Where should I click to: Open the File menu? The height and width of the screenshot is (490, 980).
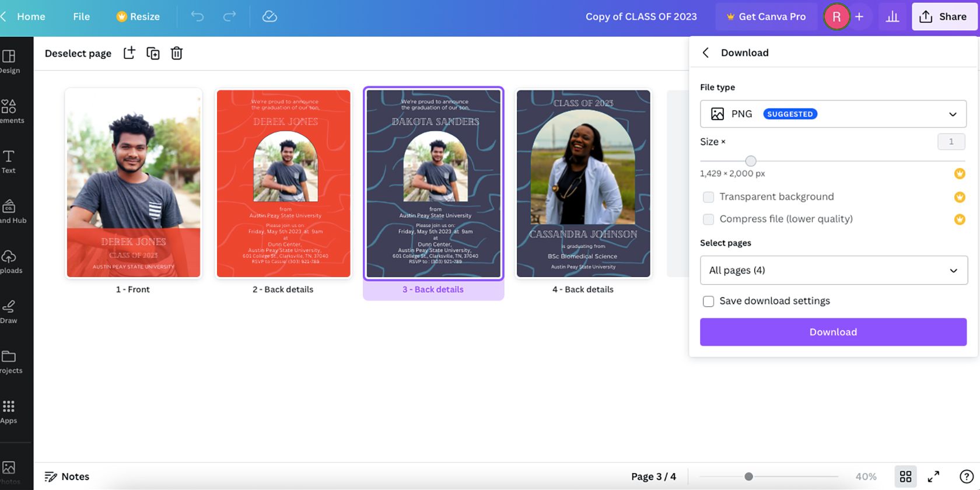tap(82, 16)
